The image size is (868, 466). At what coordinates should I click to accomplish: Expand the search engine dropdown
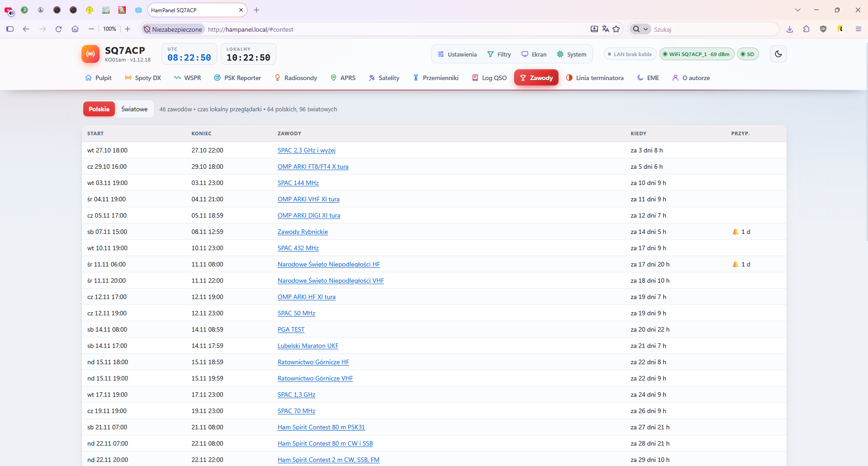pyautogui.click(x=640, y=29)
